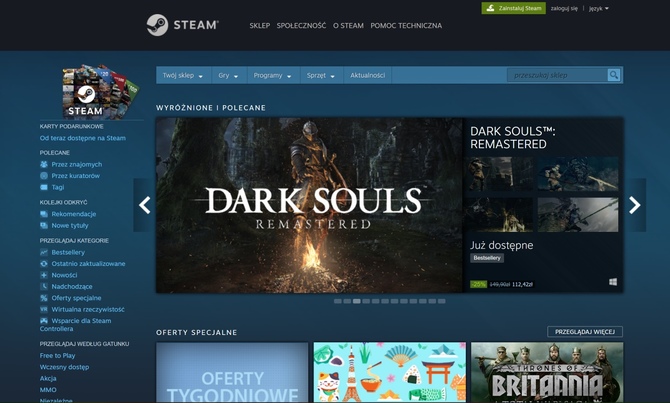
Task: Click the -25% discount badge
Action: [x=478, y=284]
